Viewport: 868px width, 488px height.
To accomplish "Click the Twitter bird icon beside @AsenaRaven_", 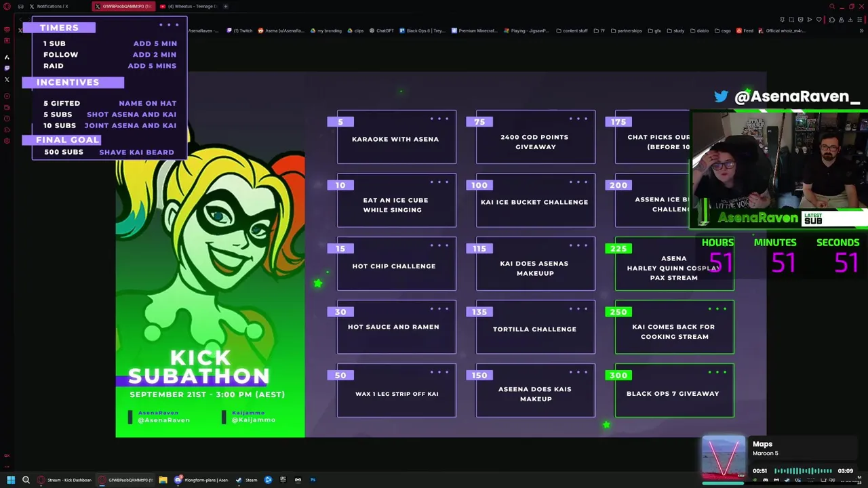I will tap(721, 97).
